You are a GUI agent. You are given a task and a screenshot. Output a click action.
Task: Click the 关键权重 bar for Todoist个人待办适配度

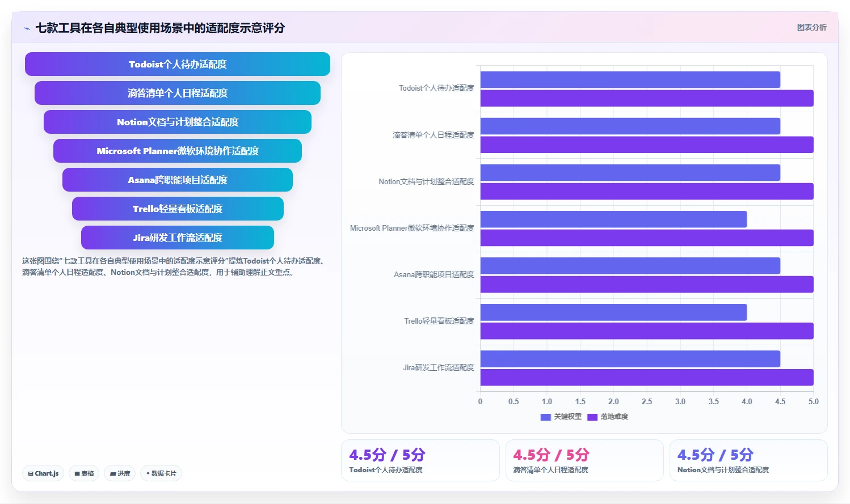[x=630, y=79]
